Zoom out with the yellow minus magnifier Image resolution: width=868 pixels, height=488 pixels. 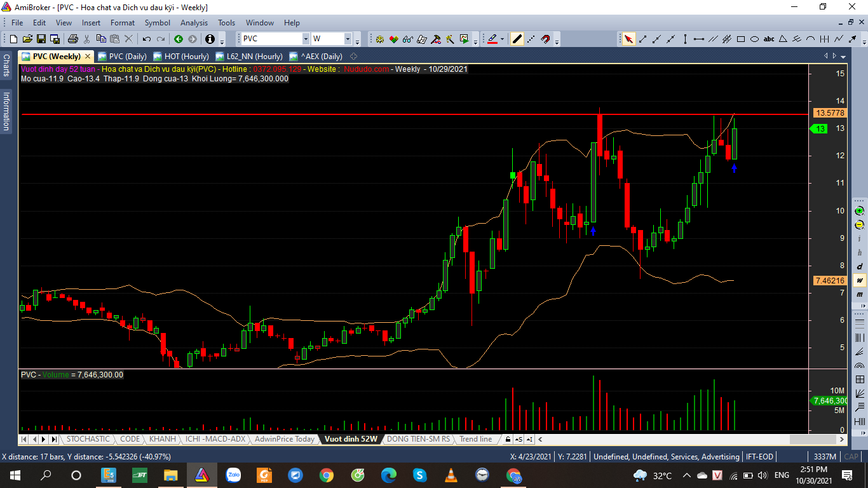click(860, 225)
